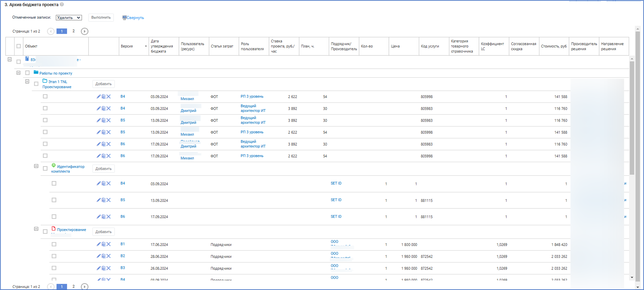644x290 pixels.
Task: Delete the B5 SET ID row with X
Action: point(109,200)
